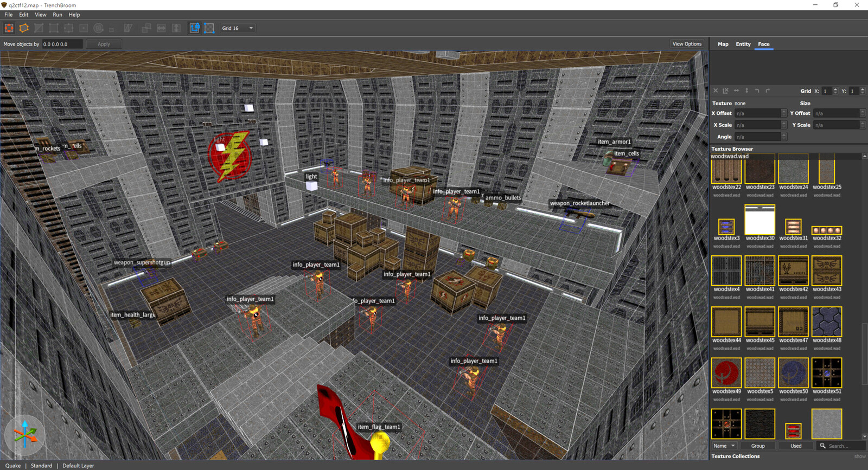The image size is (868, 470).
Task: Toggle the Group textures button
Action: pyautogui.click(x=758, y=446)
